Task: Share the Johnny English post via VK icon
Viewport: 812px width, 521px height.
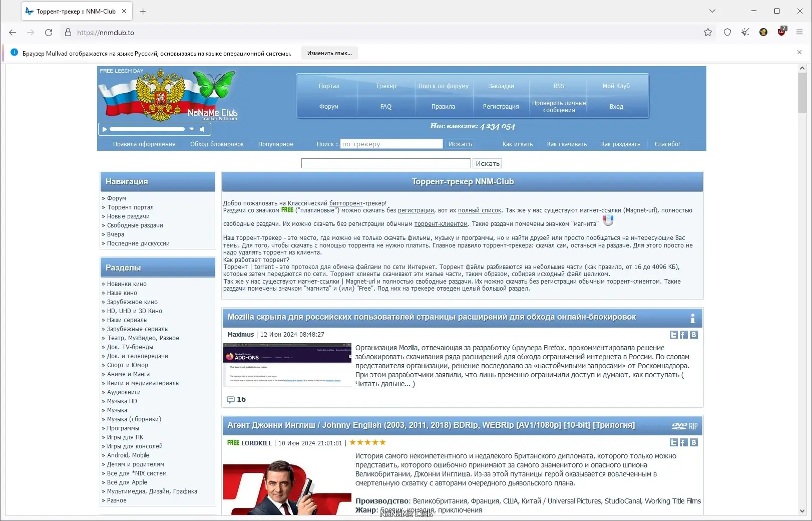Action: 694,442
